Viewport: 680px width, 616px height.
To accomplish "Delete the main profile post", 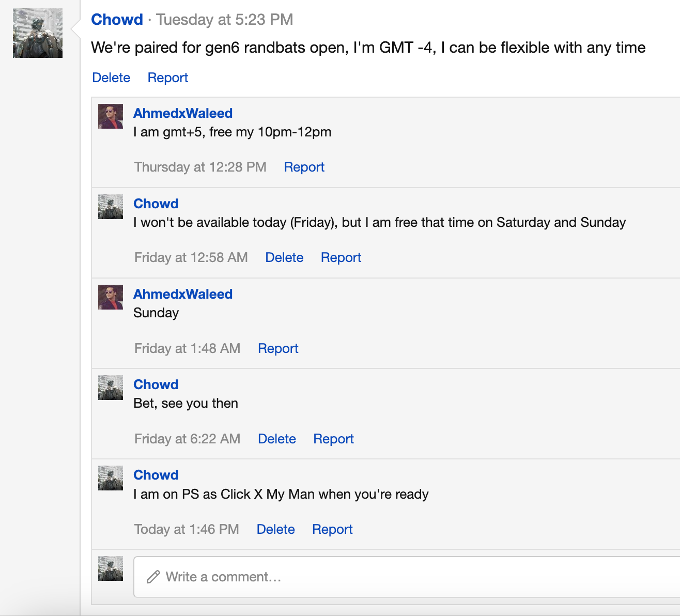I will pyautogui.click(x=111, y=78).
